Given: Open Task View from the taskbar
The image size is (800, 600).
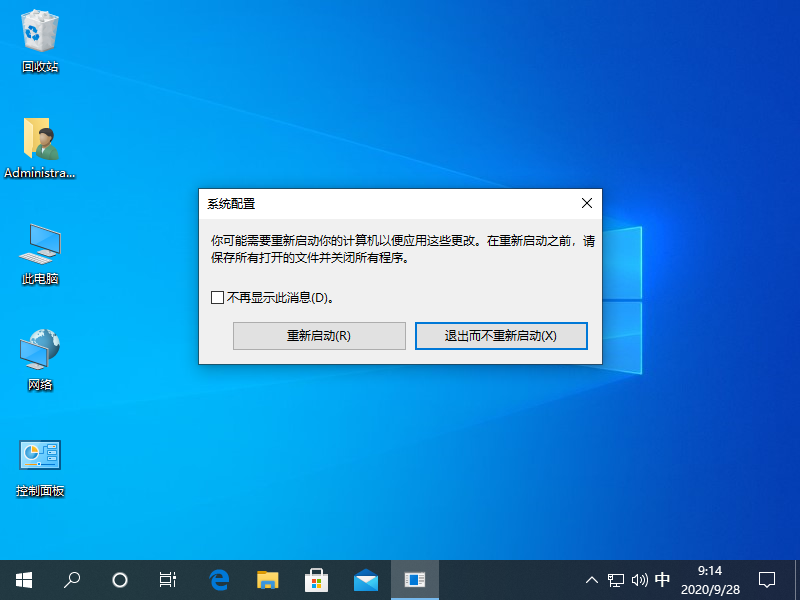Looking at the screenshot, I should click(x=166, y=580).
